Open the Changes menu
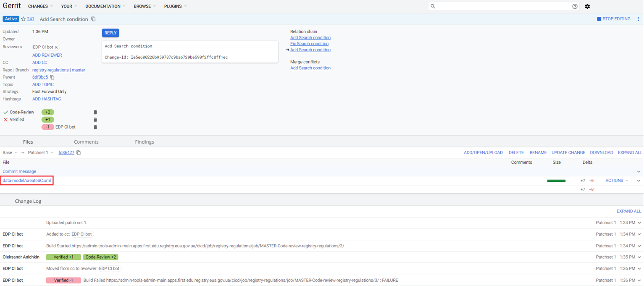 tap(40, 6)
